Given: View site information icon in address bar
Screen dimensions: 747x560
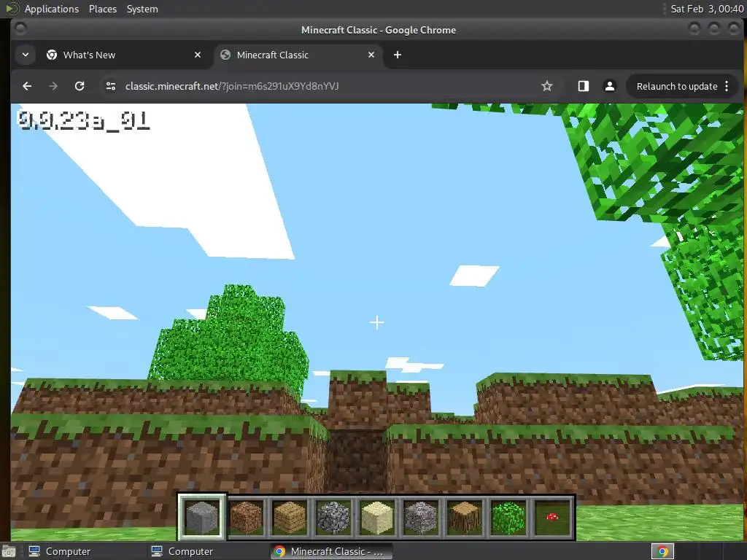Looking at the screenshot, I should [x=111, y=86].
